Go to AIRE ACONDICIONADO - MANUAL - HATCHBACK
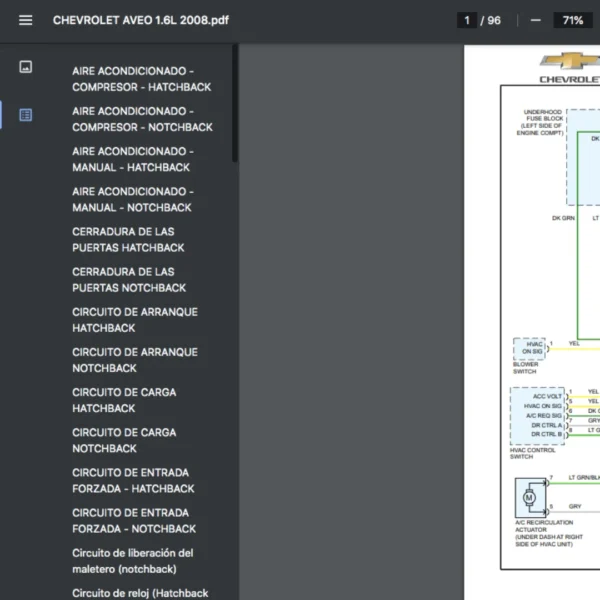 (x=133, y=160)
